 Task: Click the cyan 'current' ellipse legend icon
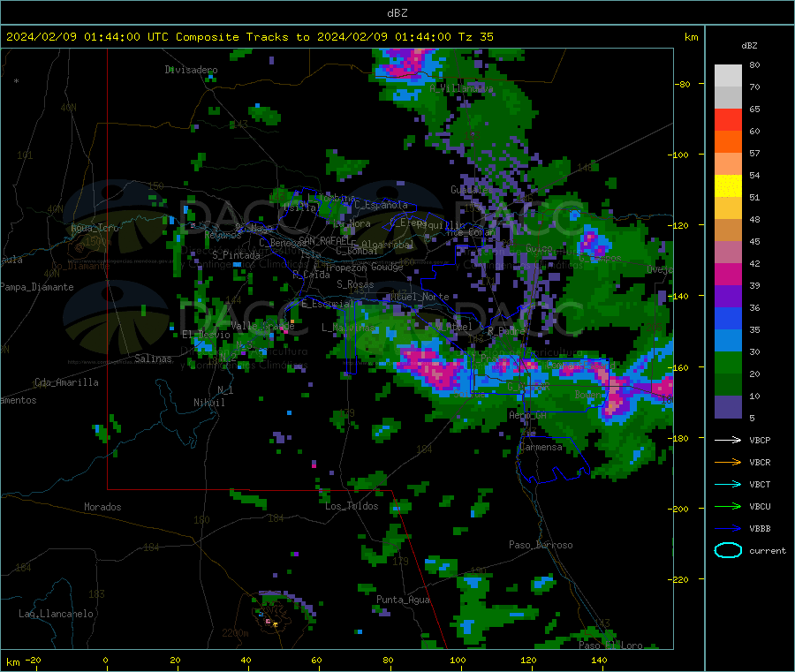point(728,550)
